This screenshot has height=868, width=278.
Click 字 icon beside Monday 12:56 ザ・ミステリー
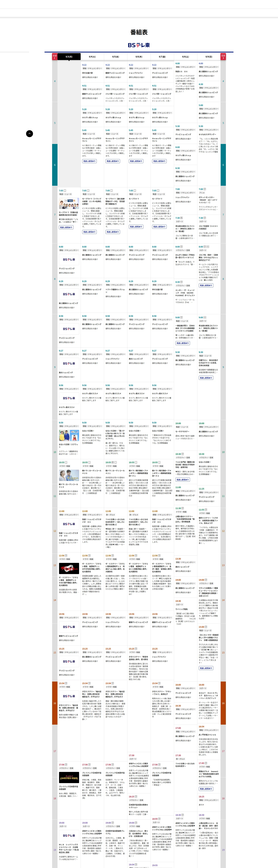click(66, 555)
